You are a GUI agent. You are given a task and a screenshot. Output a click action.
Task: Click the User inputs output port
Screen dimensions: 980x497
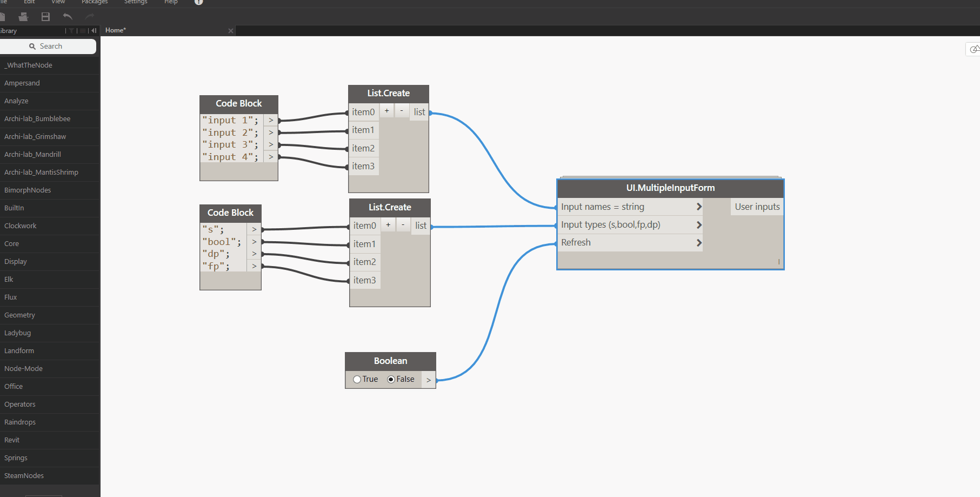pyautogui.click(x=757, y=207)
